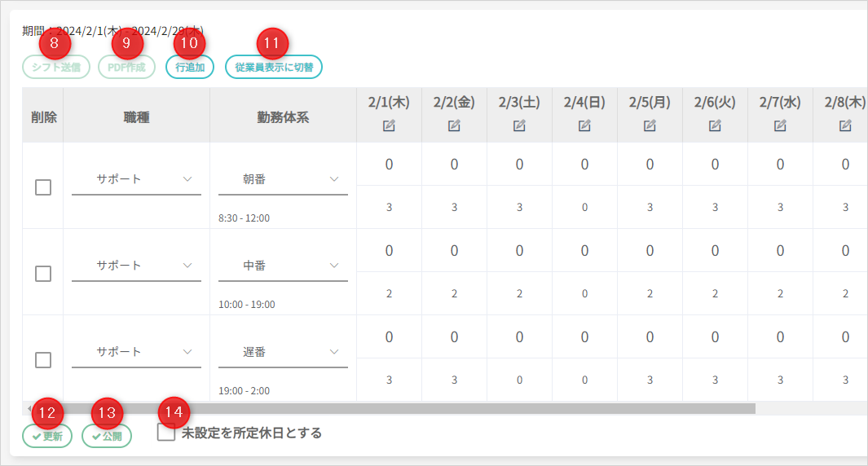The height and width of the screenshot is (466, 868).
Task: Click the edit icon under 2/1(木)
Action: click(x=389, y=125)
